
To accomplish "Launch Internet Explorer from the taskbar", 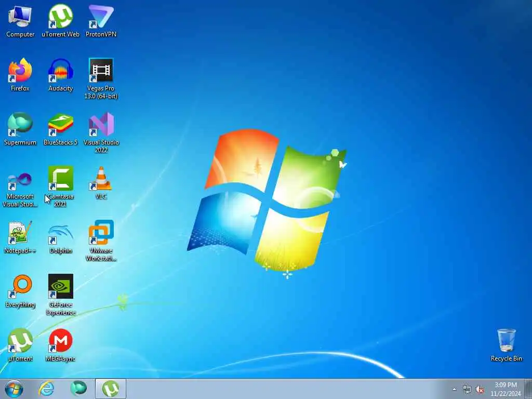I will (46, 389).
